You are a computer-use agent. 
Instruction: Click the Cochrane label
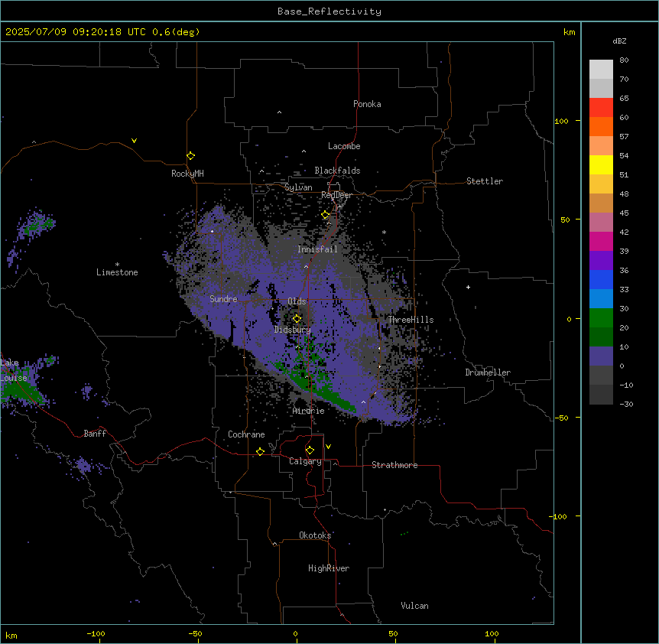(246, 434)
